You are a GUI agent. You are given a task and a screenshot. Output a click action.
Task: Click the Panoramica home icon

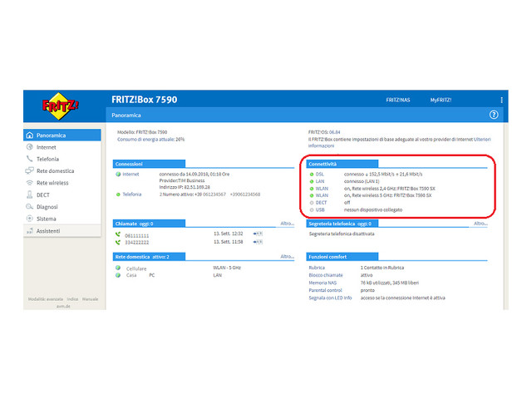pyautogui.click(x=30, y=135)
